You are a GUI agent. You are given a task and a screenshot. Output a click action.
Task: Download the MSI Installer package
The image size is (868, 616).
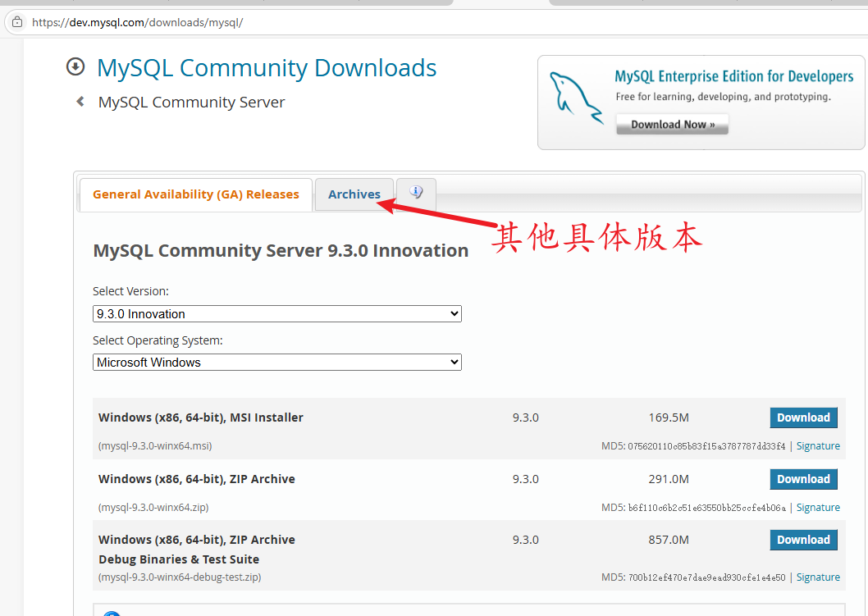tap(803, 418)
